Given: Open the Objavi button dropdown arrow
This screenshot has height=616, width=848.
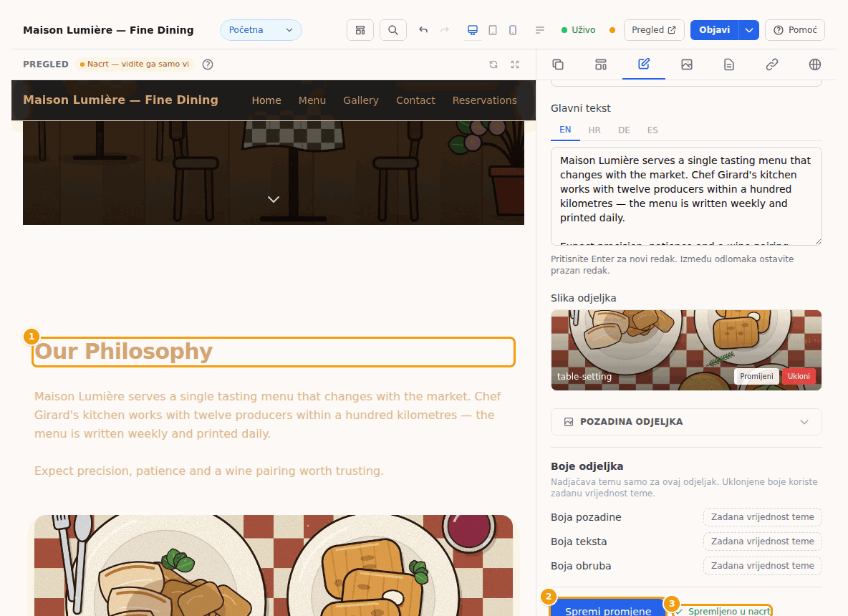Looking at the screenshot, I should tap(749, 30).
